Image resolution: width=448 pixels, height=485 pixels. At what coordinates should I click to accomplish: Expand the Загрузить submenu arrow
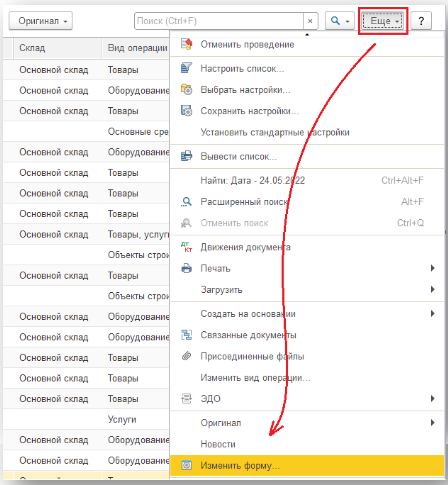tap(433, 289)
